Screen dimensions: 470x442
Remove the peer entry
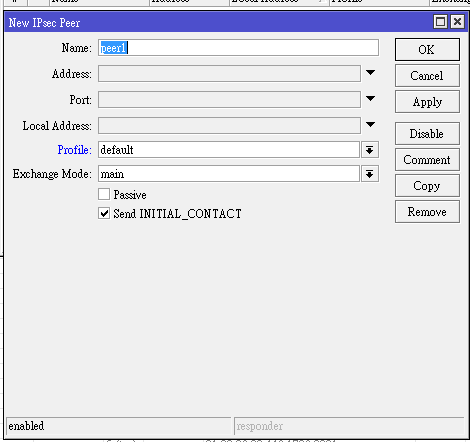[427, 212]
